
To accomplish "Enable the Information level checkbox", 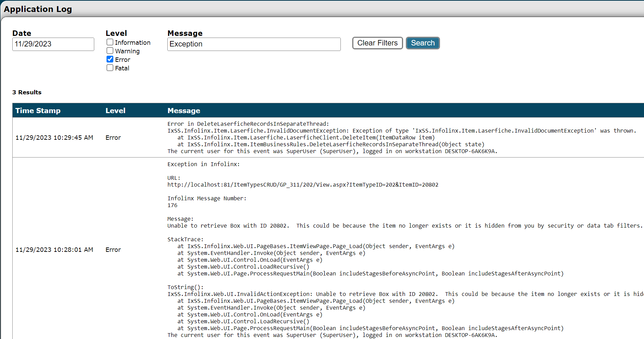I will tap(110, 42).
